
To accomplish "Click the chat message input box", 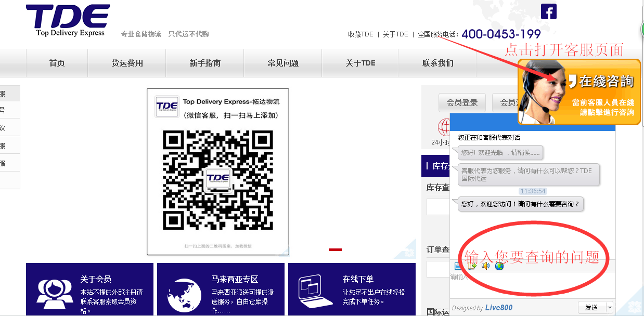I will (532, 285).
